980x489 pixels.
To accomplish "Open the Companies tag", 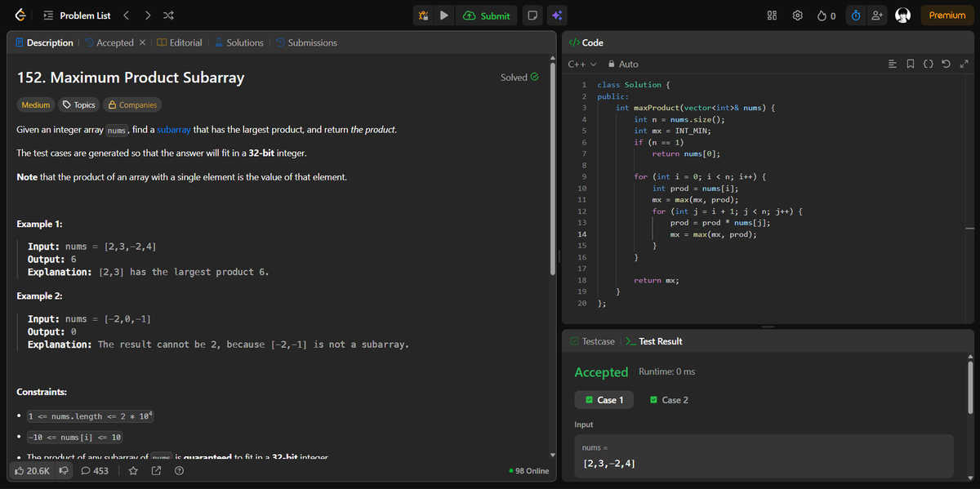I will [x=131, y=104].
